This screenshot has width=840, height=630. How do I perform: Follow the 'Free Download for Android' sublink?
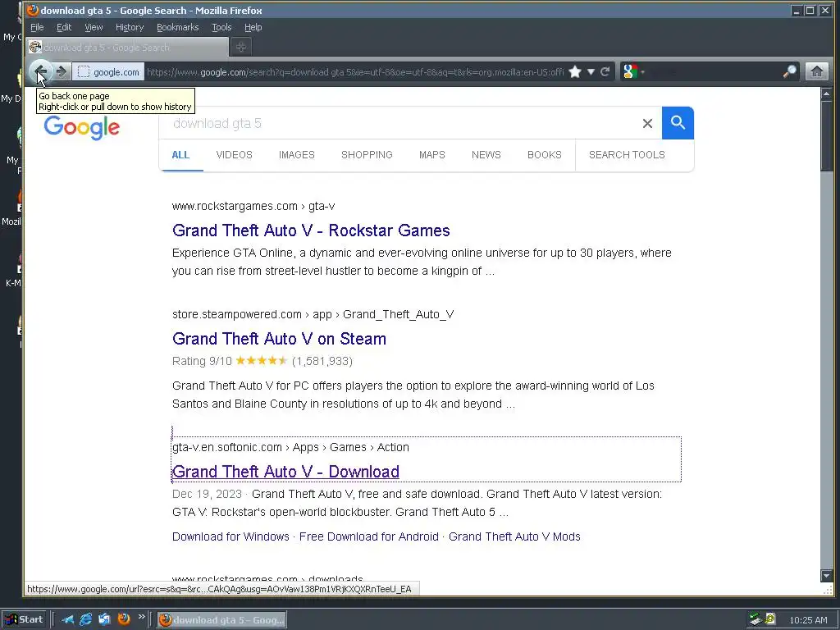coord(368,536)
